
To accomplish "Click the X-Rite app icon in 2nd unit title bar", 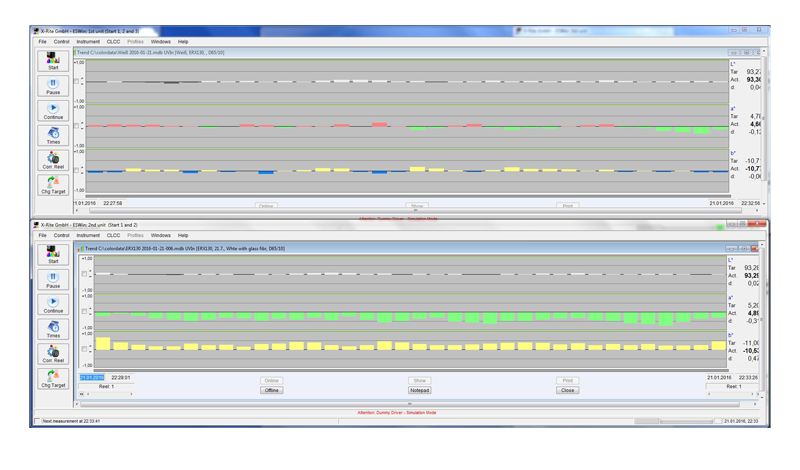I will tap(36, 225).
